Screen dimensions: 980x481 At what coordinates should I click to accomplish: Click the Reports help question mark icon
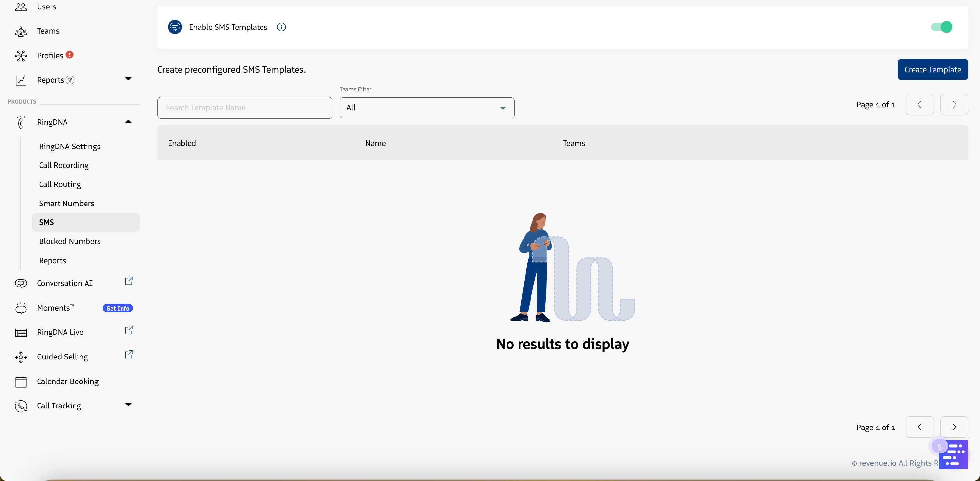point(70,80)
